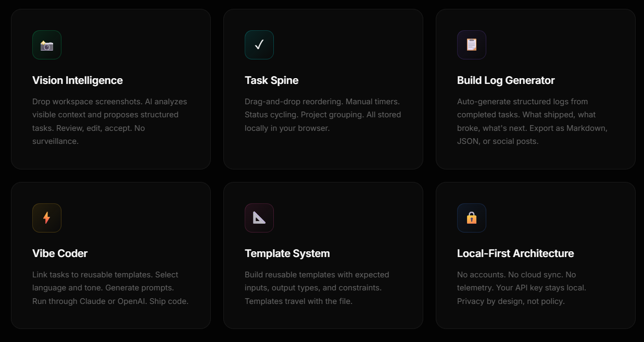Image resolution: width=644 pixels, height=342 pixels.
Task: Click the Template System description paragraph
Action: click(x=317, y=288)
